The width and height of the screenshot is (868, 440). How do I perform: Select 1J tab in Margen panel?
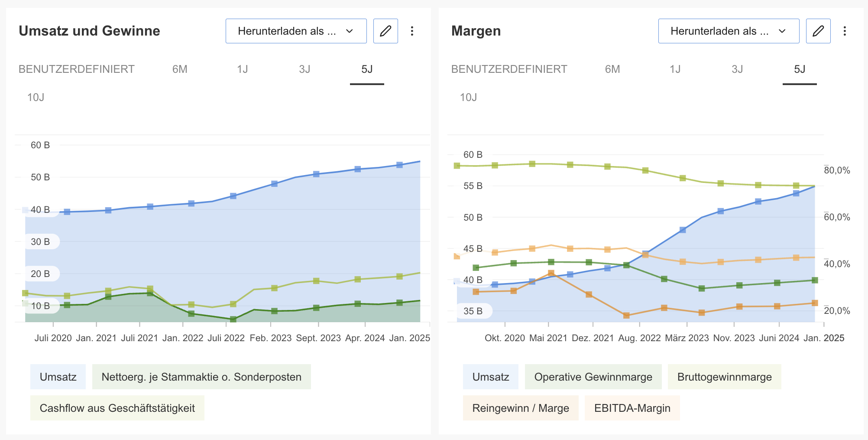675,69
